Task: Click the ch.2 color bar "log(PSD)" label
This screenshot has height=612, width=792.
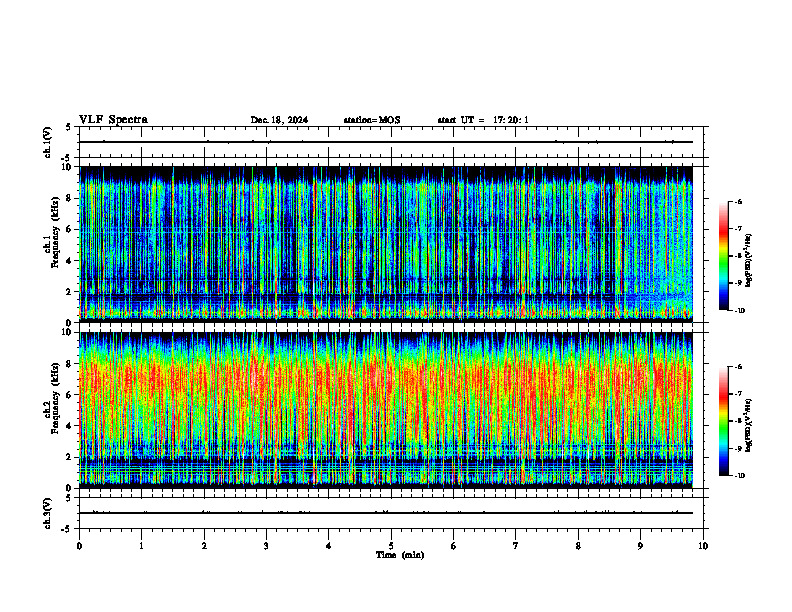Action: click(x=749, y=425)
